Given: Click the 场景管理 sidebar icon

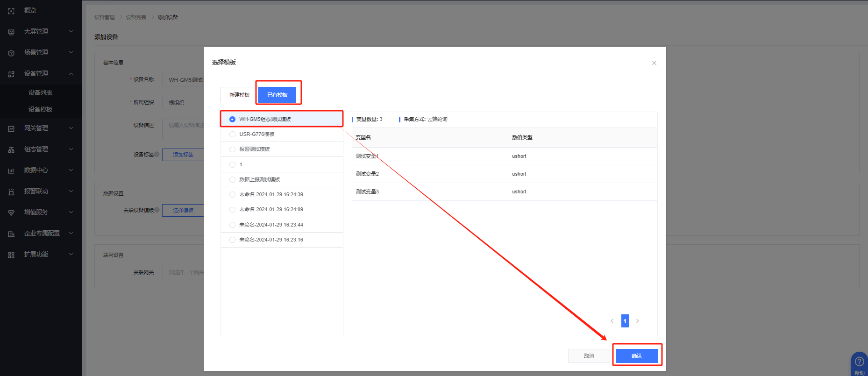Looking at the screenshot, I should 11,53.
